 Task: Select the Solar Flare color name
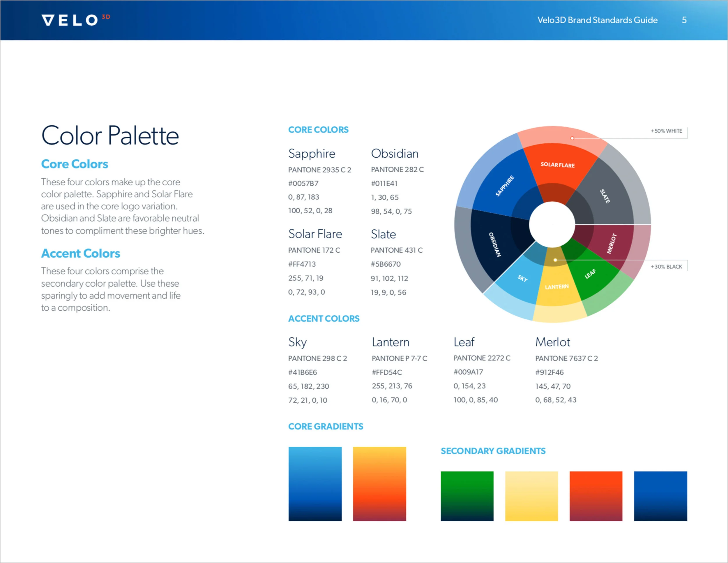pos(315,234)
